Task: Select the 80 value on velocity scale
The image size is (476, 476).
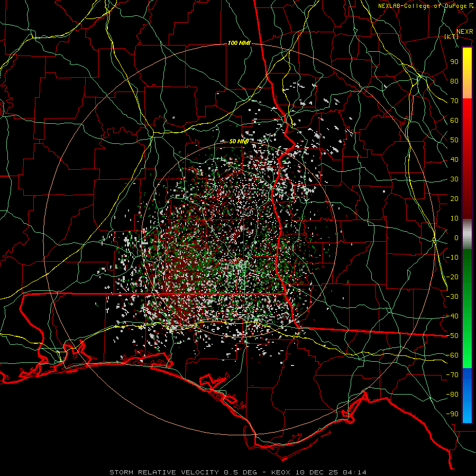Action: (454, 81)
